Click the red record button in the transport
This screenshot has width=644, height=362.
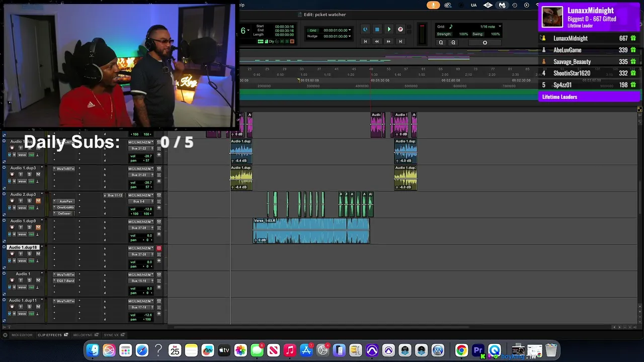400,30
